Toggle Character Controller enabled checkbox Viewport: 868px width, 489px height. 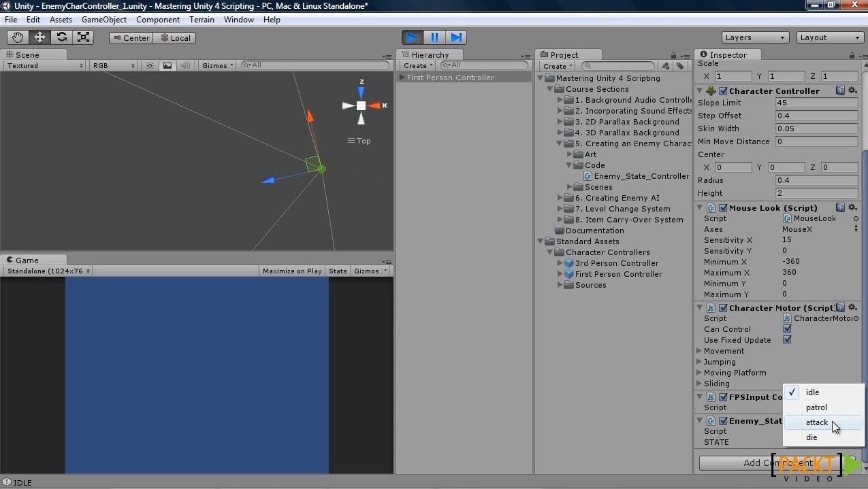pyautogui.click(x=724, y=90)
